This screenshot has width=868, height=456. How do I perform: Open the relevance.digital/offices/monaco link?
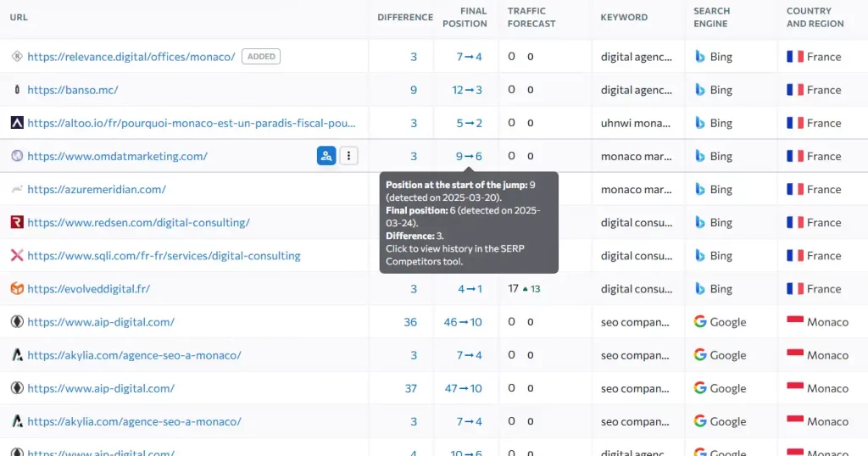tap(131, 57)
